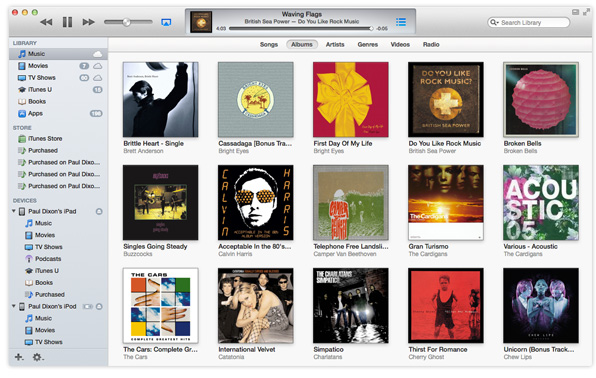Eject Paul Dixon's iPod
Screen dimensions: 596x378
(99, 306)
